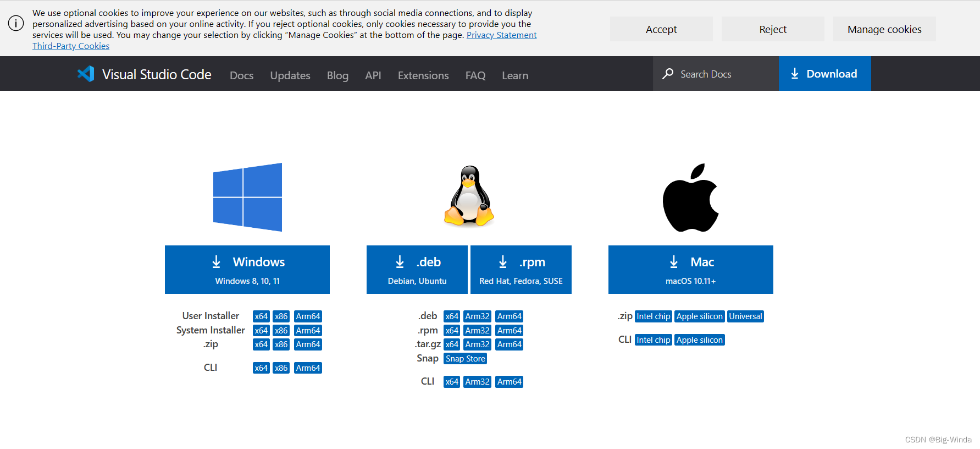Go to the Updates page

tap(290, 75)
